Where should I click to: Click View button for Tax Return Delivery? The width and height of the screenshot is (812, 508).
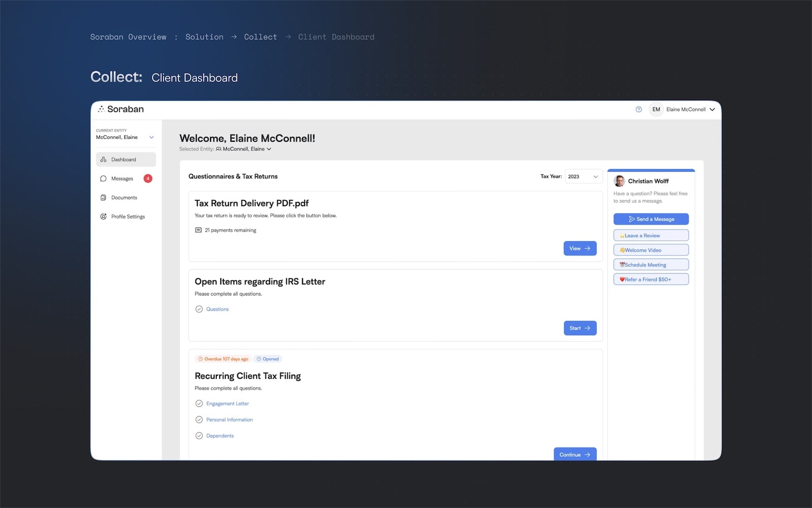(580, 248)
